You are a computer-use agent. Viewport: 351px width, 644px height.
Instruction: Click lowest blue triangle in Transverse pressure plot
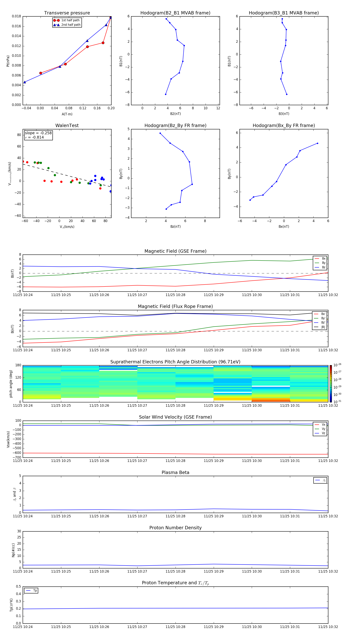25,82
